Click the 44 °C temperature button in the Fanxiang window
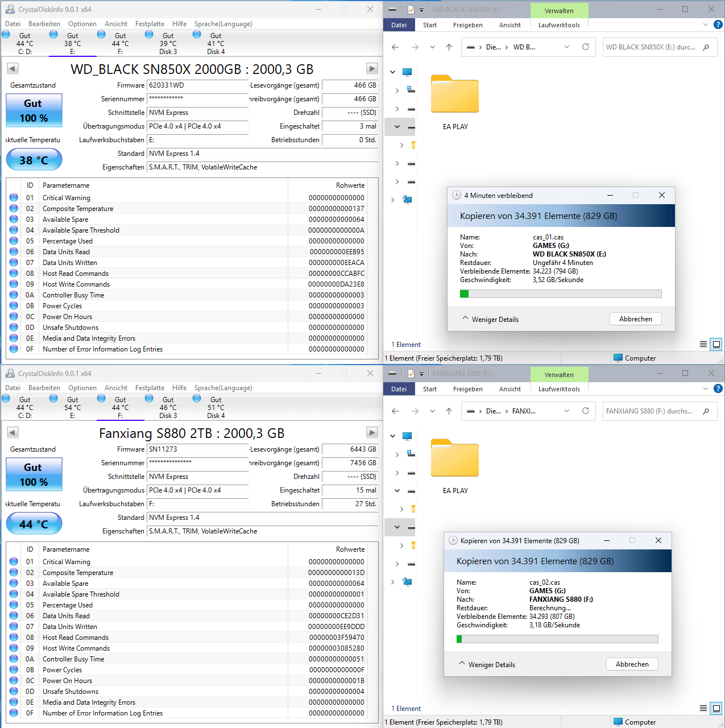This screenshot has width=725, height=728. click(34, 524)
